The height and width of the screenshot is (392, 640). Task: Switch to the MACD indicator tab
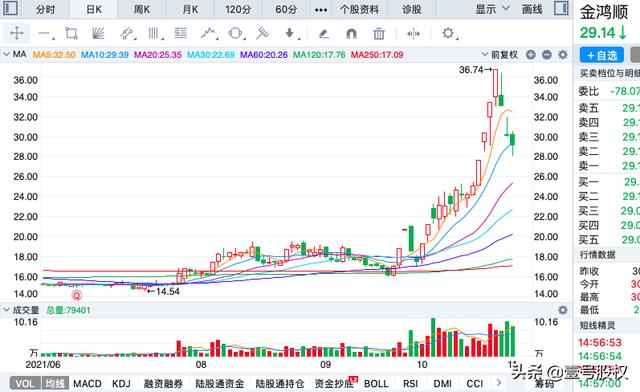click(87, 383)
